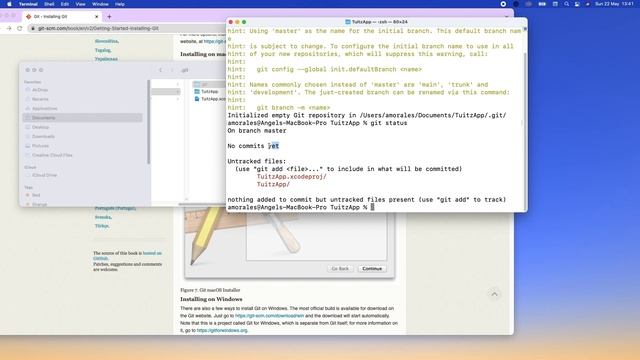Close the Terminal window with red button
Screen dimensions: 640x360
231,22
